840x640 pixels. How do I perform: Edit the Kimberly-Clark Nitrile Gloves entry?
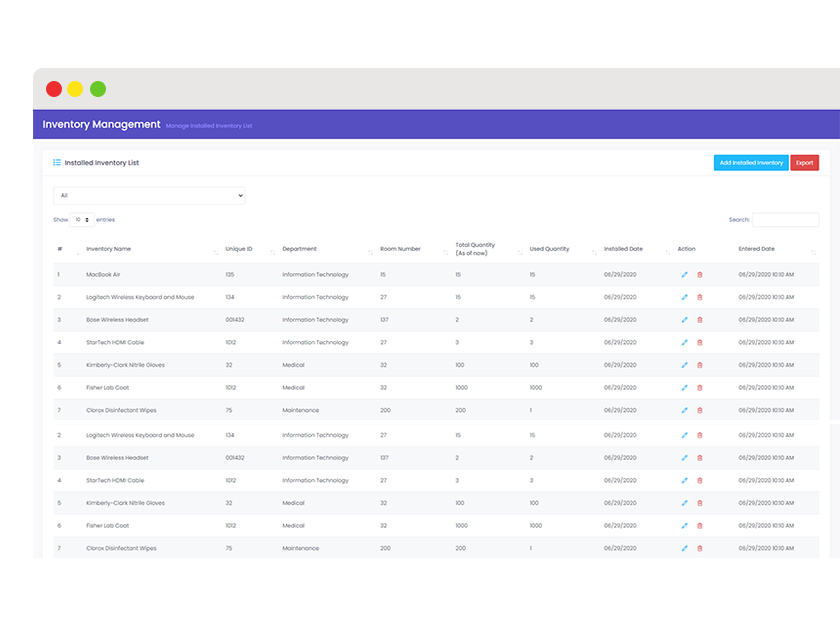click(683, 364)
